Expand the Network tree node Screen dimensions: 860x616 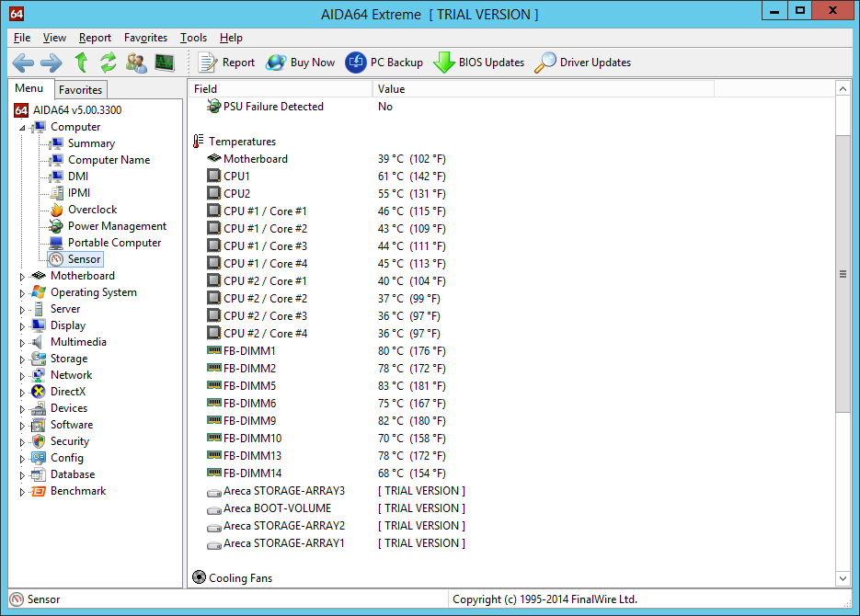22,376
